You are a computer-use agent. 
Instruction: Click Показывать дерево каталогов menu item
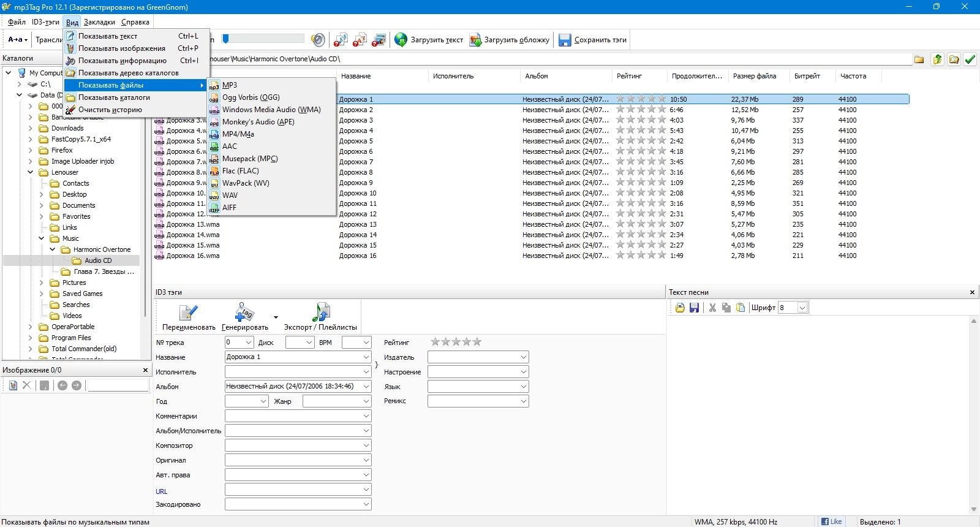point(137,73)
